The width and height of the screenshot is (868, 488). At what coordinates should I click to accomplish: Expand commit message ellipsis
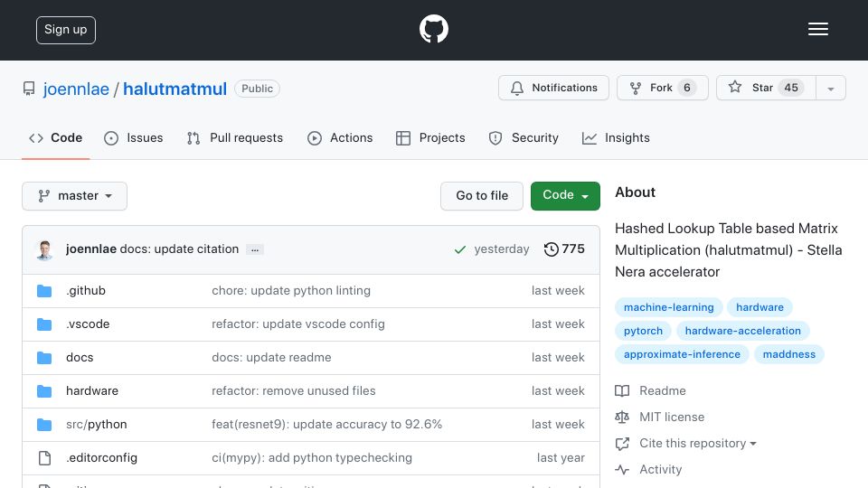pos(255,250)
